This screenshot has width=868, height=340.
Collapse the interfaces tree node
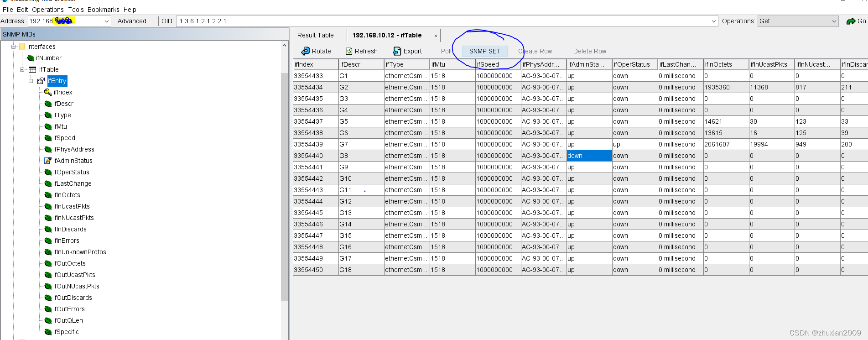click(x=14, y=47)
